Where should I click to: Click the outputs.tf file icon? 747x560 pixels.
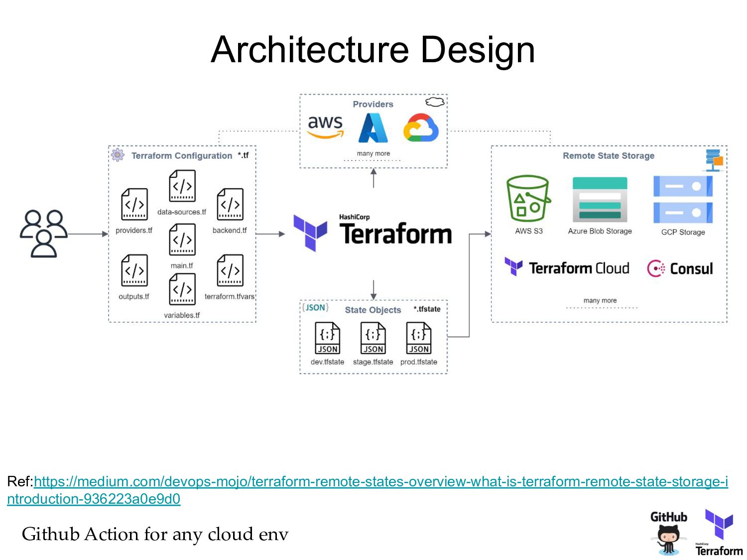[x=134, y=270]
